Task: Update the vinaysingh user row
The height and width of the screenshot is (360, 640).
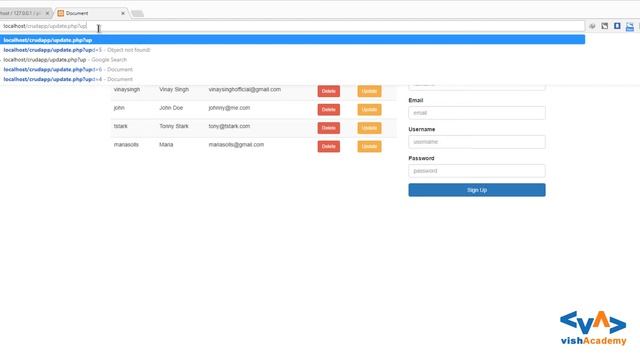Action: click(369, 91)
